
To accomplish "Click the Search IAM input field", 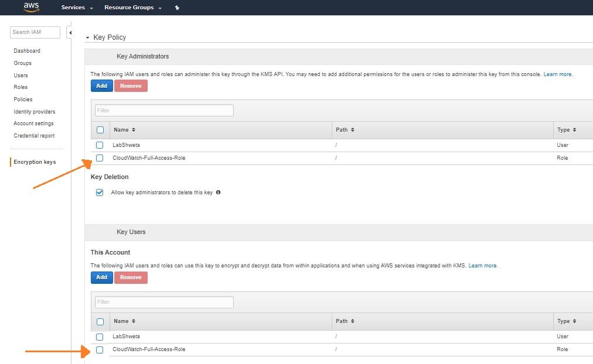I will tap(35, 32).
